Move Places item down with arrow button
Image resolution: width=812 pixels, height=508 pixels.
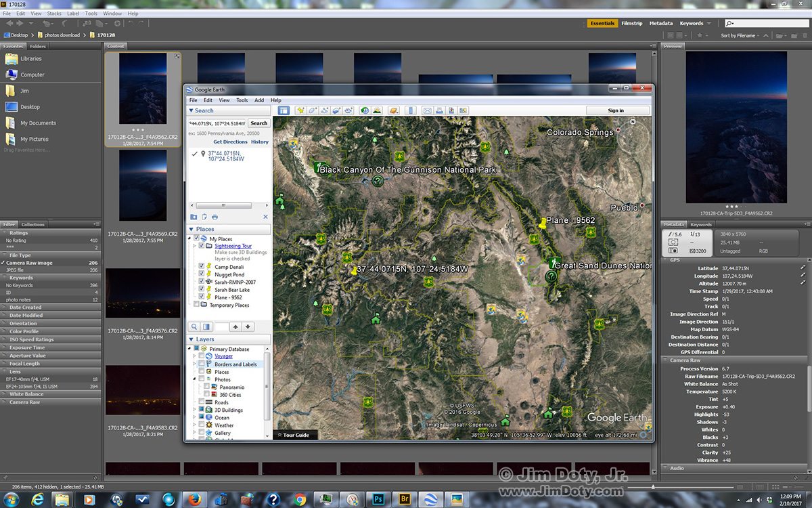pos(248,326)
